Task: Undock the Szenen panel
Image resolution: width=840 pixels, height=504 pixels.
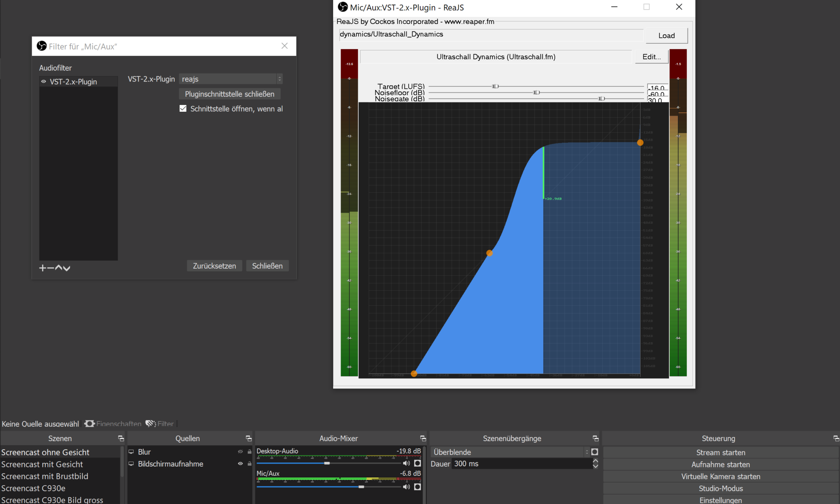Action: 121,438
